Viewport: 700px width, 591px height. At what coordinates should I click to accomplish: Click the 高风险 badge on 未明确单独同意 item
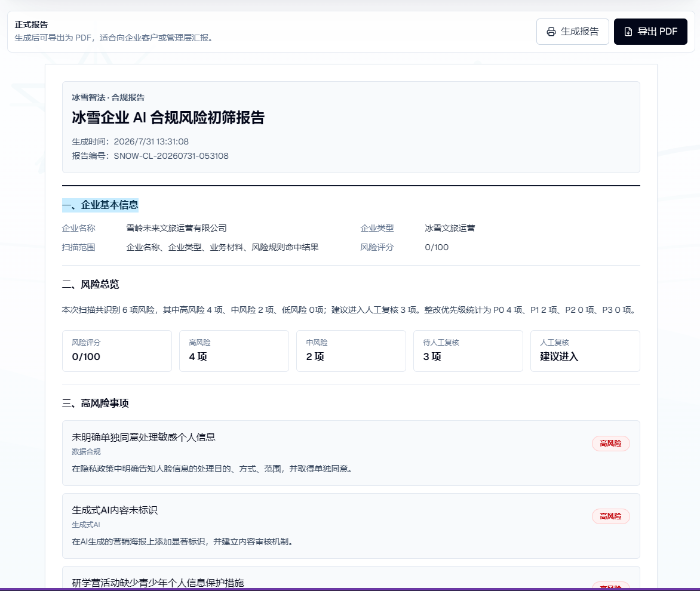(611, 444)
